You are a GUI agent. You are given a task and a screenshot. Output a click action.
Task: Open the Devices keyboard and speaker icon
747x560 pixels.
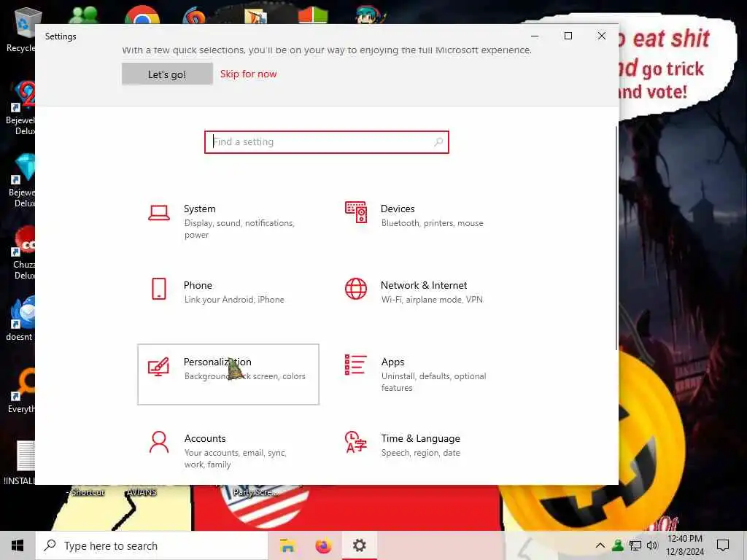[x=356, y=212]
